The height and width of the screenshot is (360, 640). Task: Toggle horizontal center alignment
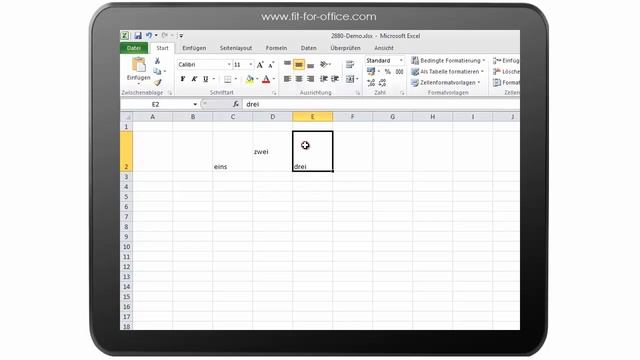click(299, 79)
